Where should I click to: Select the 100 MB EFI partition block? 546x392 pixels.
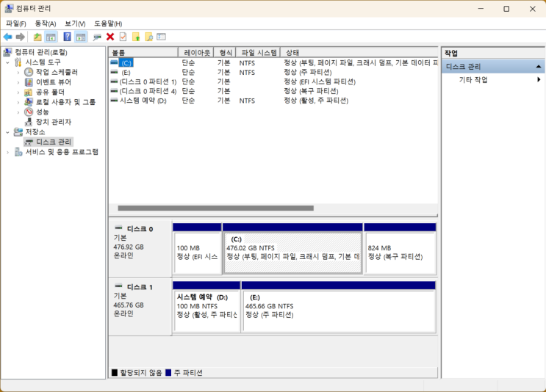[x=197, y=249]
